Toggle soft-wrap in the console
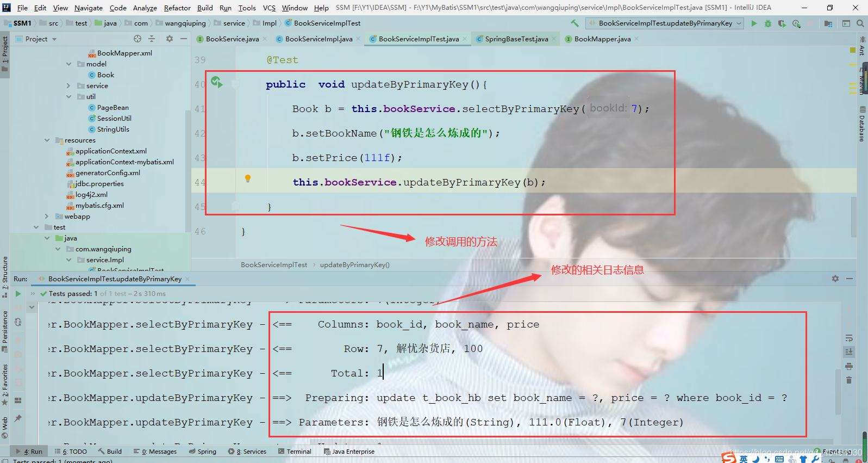This screenshot has height=463, width=868. click(849, 338)
